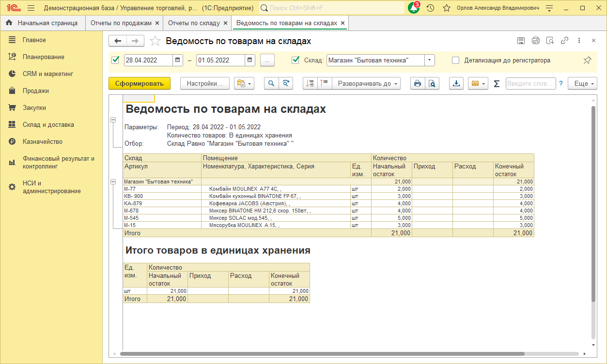Screen dimensions: 607x364
Task: Open the Склад warehouse dropdown list
Action: 429,61
